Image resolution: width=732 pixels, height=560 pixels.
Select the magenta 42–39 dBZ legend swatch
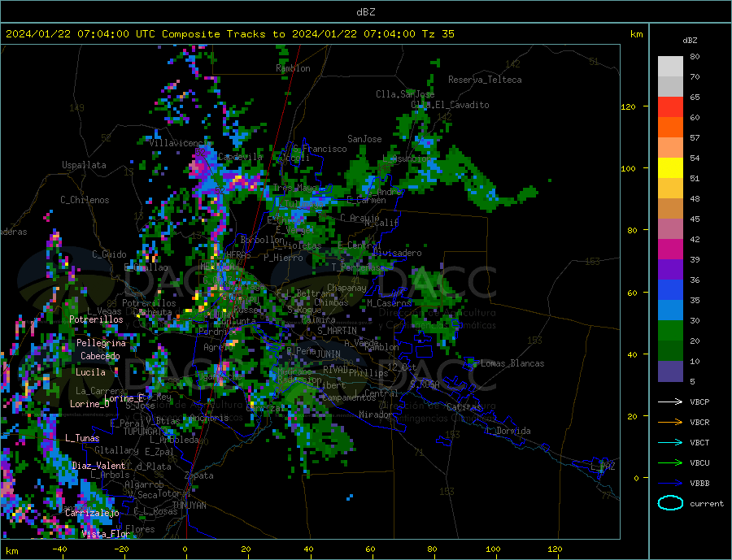[670, 250]
